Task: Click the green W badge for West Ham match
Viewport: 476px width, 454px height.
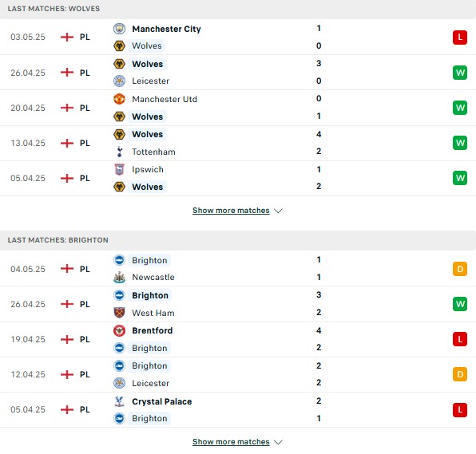Action: [x=460, y=304]
